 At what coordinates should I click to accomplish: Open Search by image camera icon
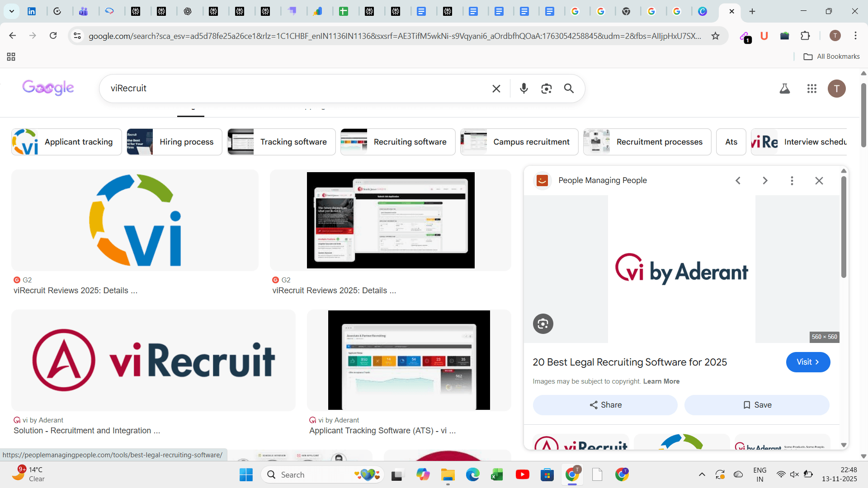pyautogui.click(x=546, y=89)
